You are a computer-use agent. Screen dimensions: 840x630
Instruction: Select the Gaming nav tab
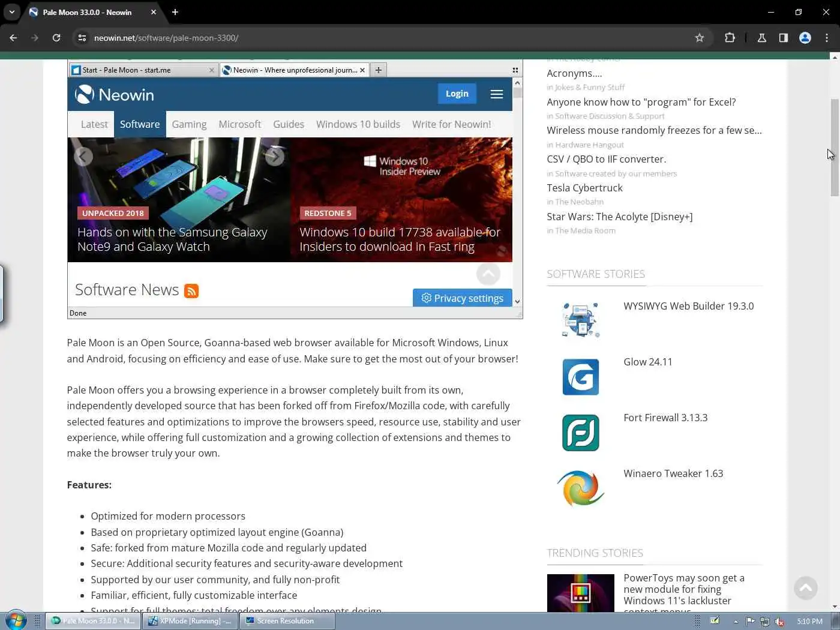(189, 124)
